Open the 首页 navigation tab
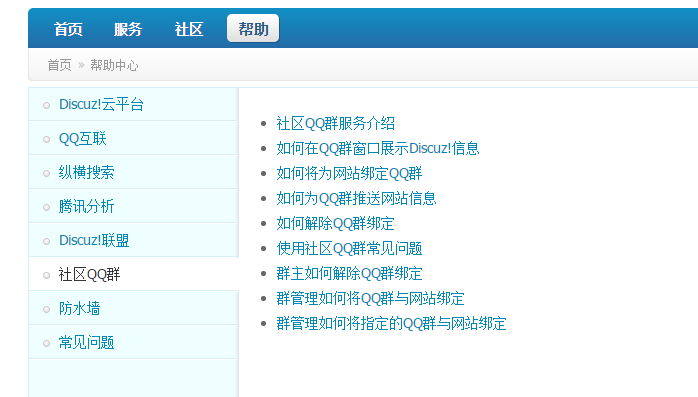Viewport: 698px width, 397px height. tap(68, 29)
